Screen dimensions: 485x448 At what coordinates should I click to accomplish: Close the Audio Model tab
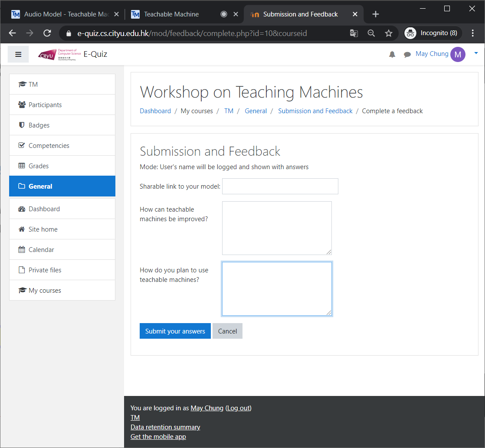[x=116, y=14]
